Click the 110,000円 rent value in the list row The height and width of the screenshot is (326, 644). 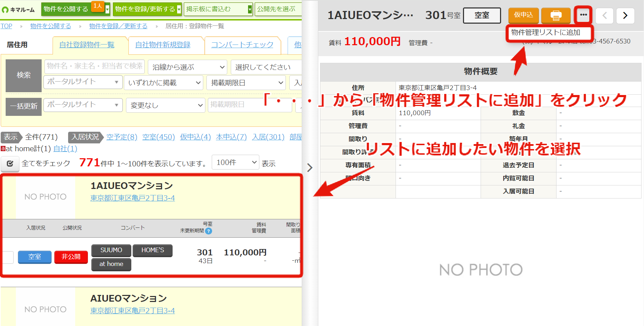[245, 253]
